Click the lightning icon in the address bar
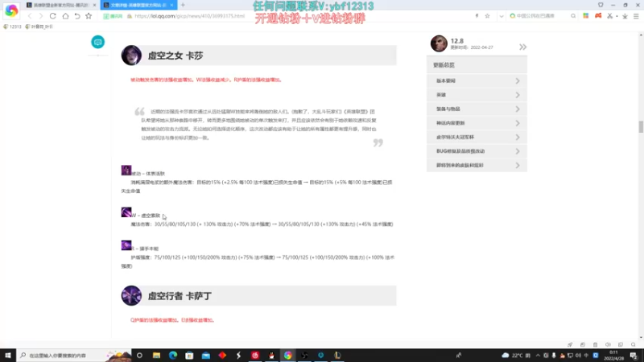The image size is (644, 362). pos(477,16)
